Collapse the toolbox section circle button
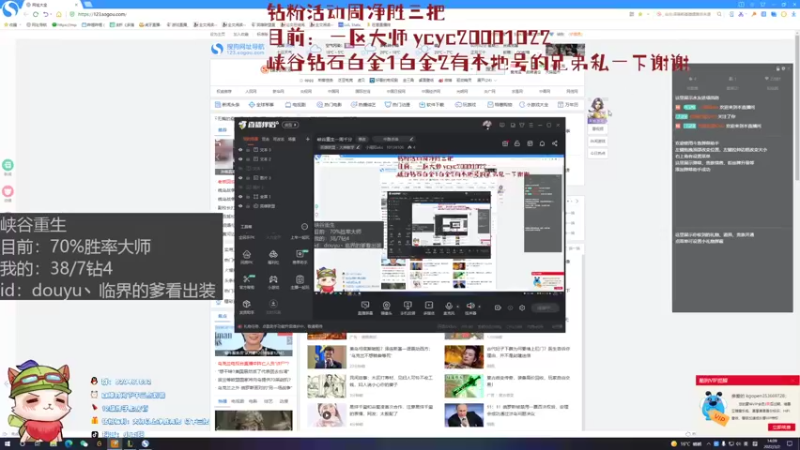Image resolution: width=800 pixels, height=450 pixels. coord(305,227)
